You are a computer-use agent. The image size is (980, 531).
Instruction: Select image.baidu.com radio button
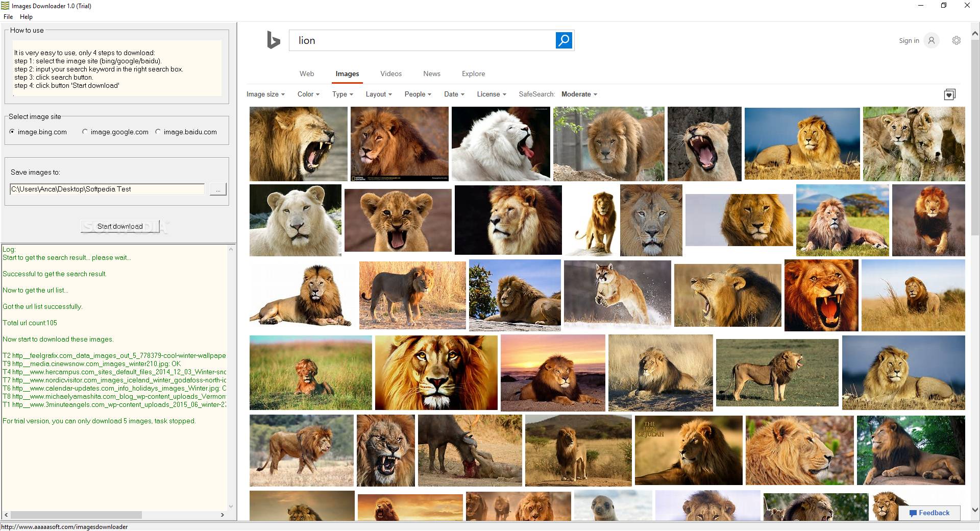[158, 132]
